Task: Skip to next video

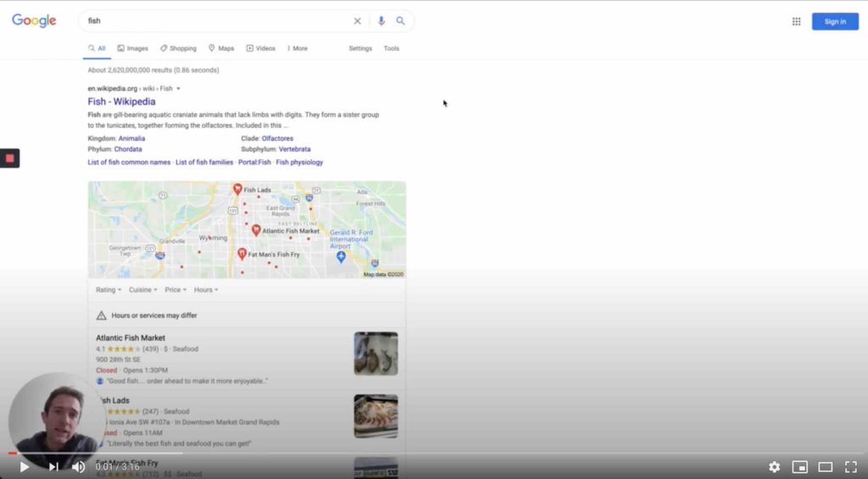Action: (53, 466)
